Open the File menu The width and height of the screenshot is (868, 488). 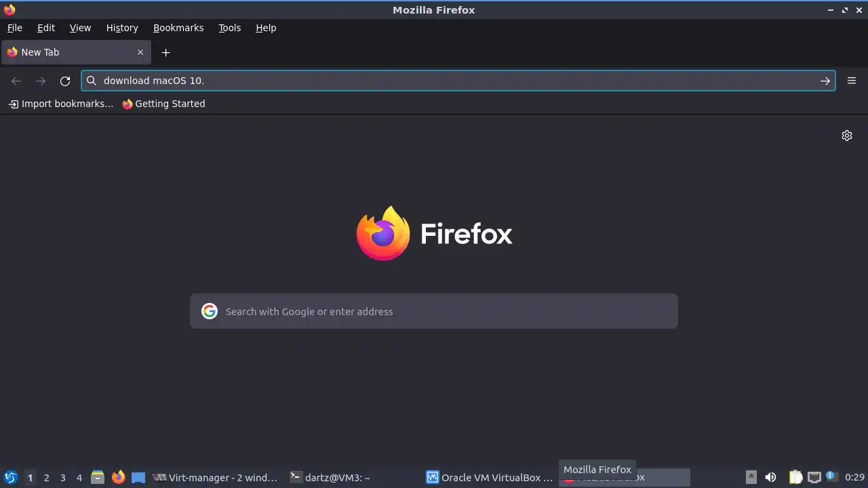(x=14, y=28)
